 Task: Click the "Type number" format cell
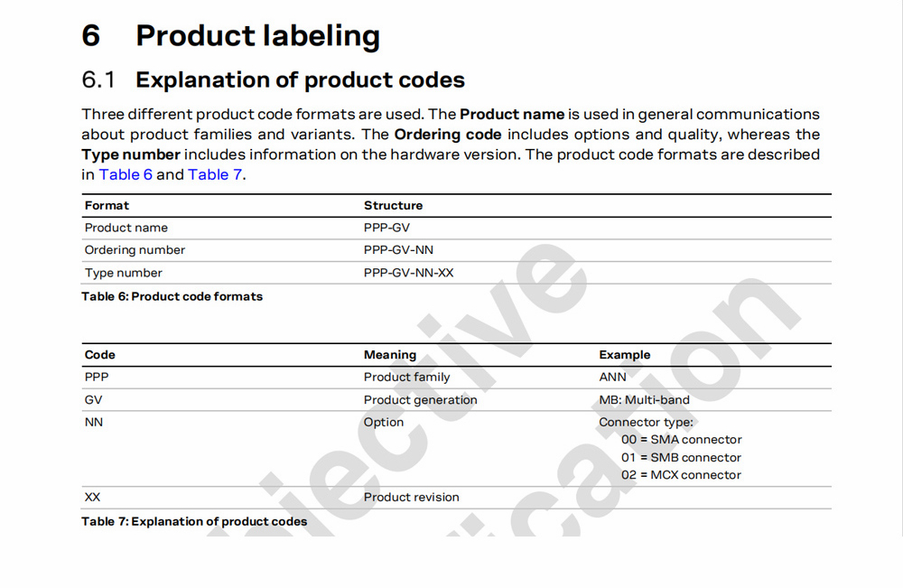pyautogui.click(x=124, y=273)
